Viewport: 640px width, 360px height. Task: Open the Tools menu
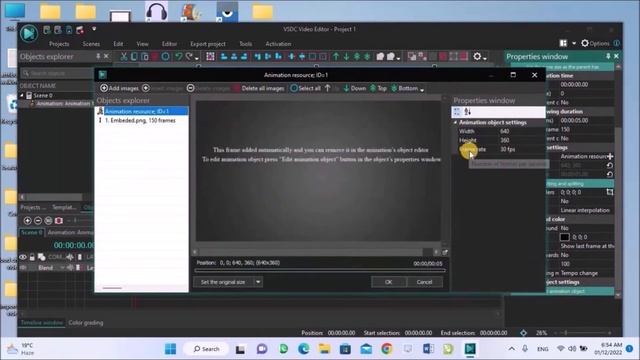pos(245,44)
